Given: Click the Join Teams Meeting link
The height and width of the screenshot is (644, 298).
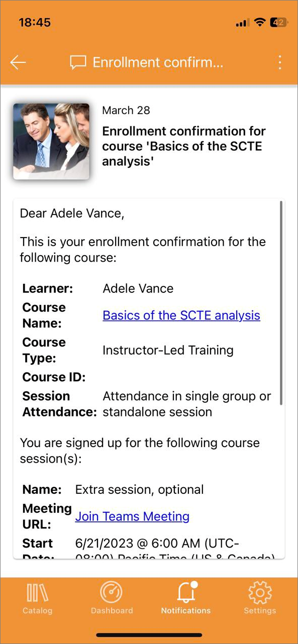Looking at the screenshot, I should [132, 516].
